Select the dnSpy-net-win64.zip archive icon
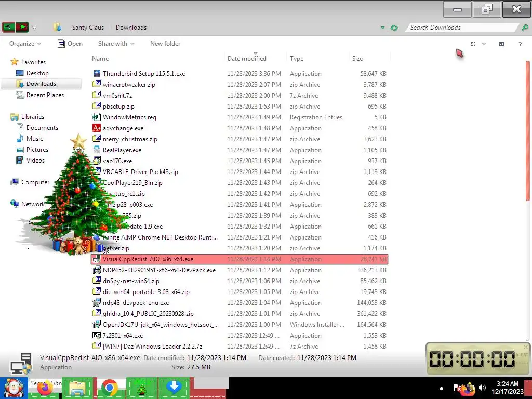This screenshot has height=399, width=532. coord(97,281)
